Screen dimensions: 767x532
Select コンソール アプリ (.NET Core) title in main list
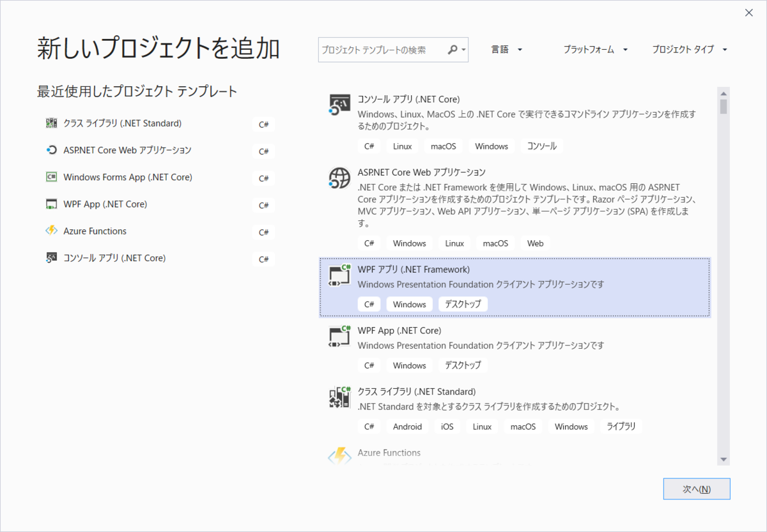tap(408, 99)
